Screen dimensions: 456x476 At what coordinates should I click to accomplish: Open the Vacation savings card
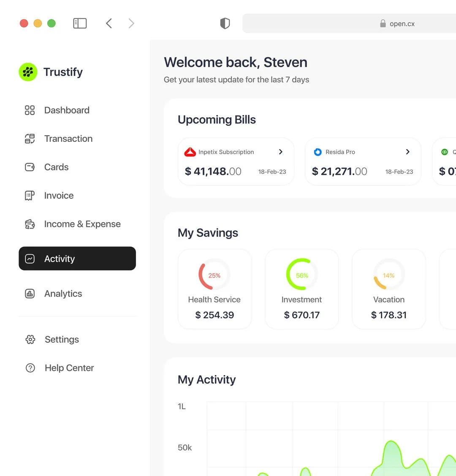click(x=389, y=289)
